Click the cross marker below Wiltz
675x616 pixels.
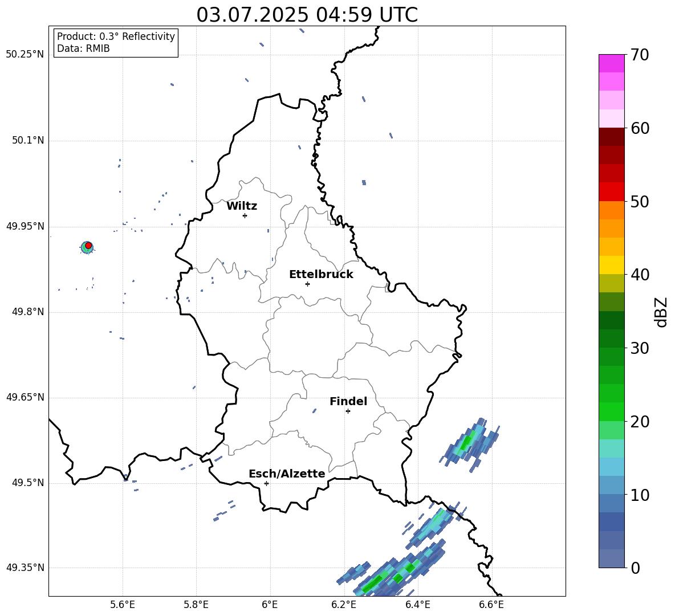tap(245, 215)
